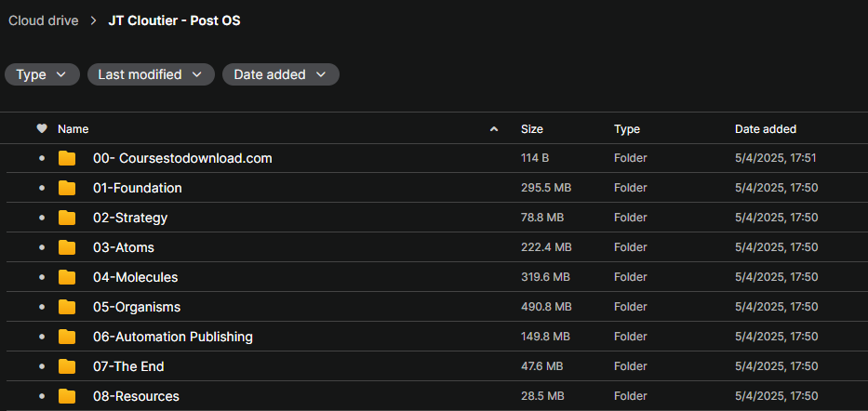Open the Type filter dropdown
This screenshot has width=868, height=411.
click(42, 74)
